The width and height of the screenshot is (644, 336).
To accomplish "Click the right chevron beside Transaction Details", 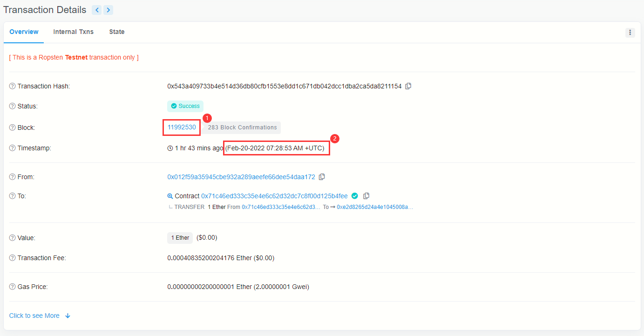I will pyautogui.click(x=108, y=10).
